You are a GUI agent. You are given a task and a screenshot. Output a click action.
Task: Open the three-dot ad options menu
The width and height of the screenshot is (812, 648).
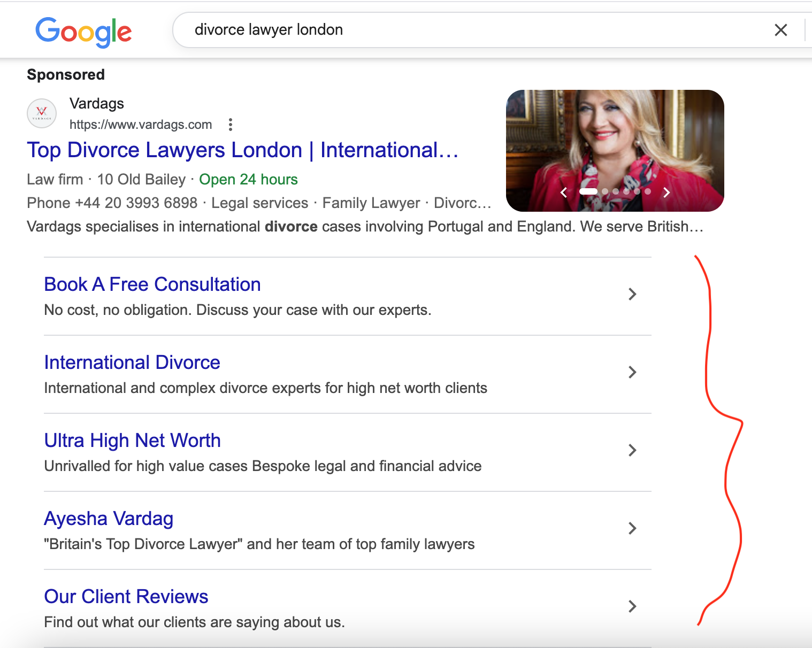[x=231, y=125]
